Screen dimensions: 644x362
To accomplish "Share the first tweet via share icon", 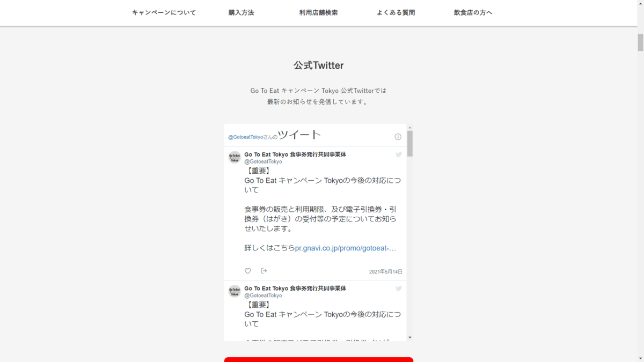I will click(264, 271).
